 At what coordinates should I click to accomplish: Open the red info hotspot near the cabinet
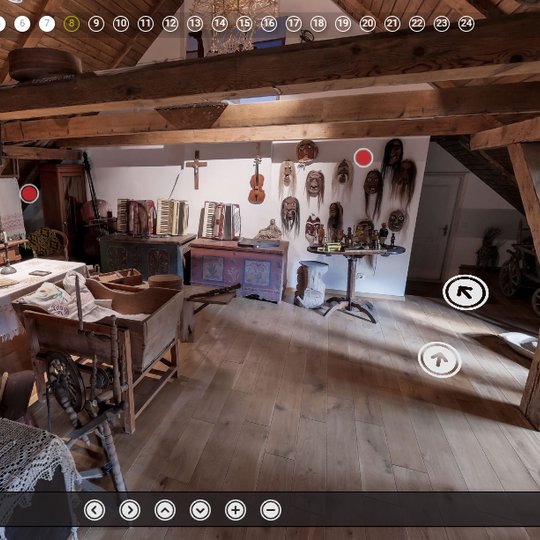(x=29, y=194)
